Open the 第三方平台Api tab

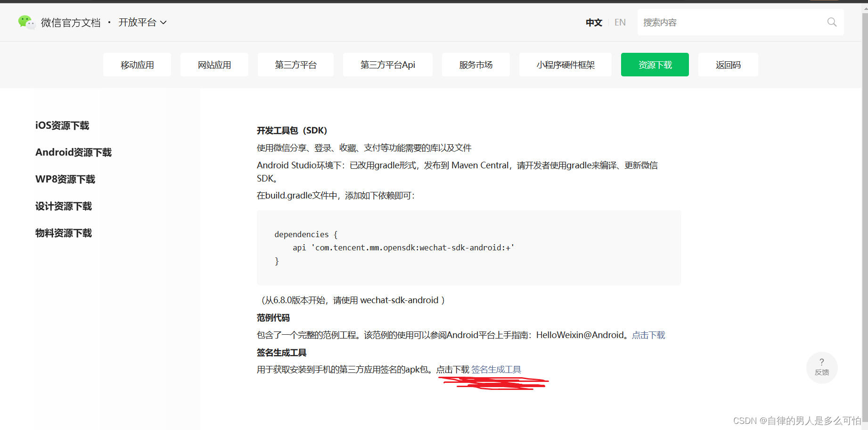tap(388, 65)
